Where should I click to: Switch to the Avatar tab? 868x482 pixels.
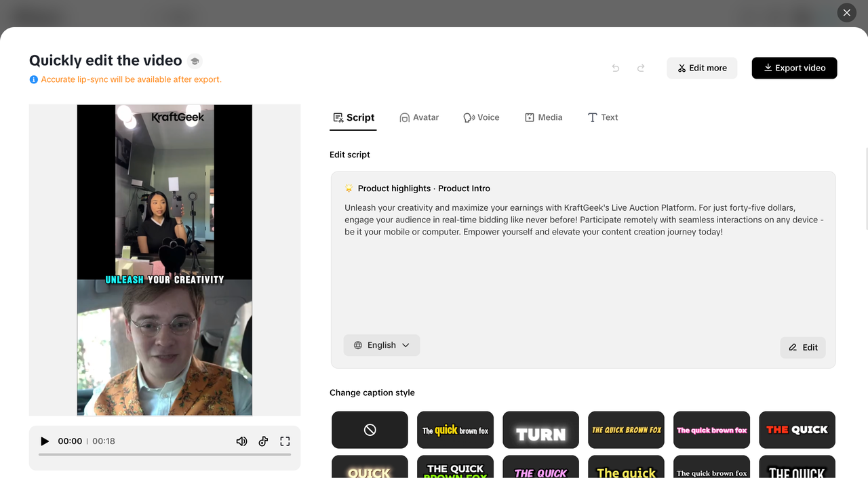tap(419, 117)
